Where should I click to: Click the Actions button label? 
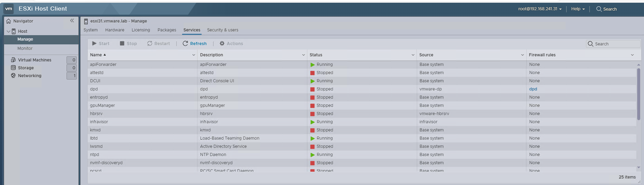pyautogui.click(x=235, y=43)
